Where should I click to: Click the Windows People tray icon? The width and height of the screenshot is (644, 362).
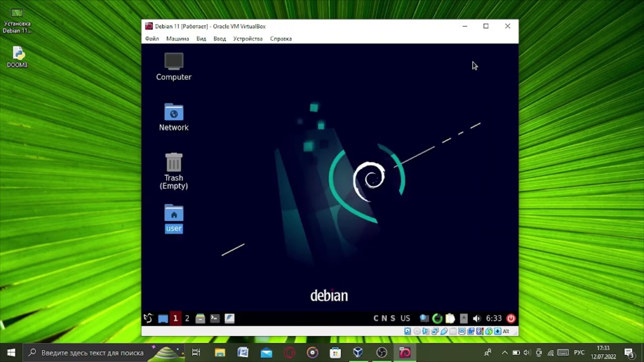[x=488, y=352]
